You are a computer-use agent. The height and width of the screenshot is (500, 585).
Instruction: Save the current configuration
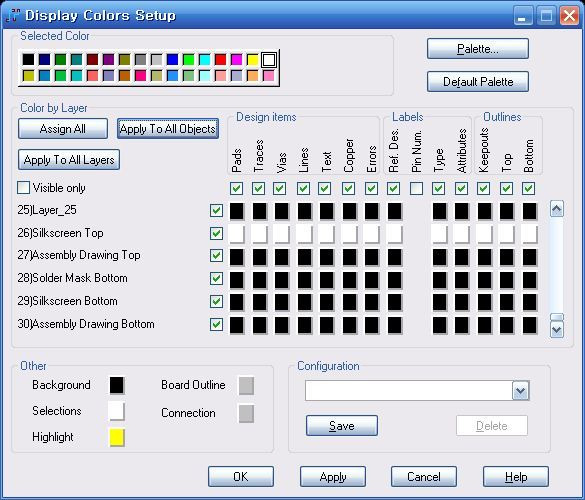pyautogui.click(x=342, y=426)
